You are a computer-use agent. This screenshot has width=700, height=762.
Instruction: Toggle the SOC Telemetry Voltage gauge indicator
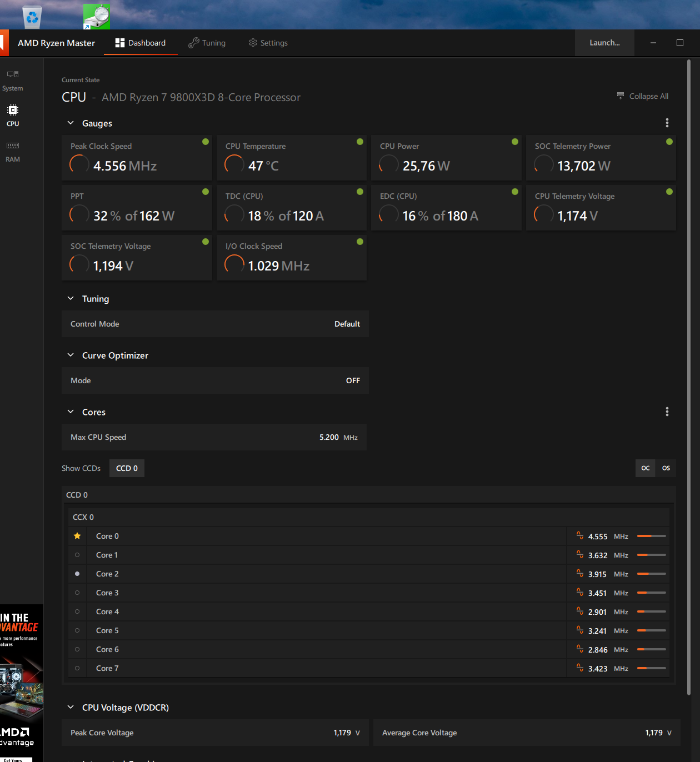coord(206,242)
